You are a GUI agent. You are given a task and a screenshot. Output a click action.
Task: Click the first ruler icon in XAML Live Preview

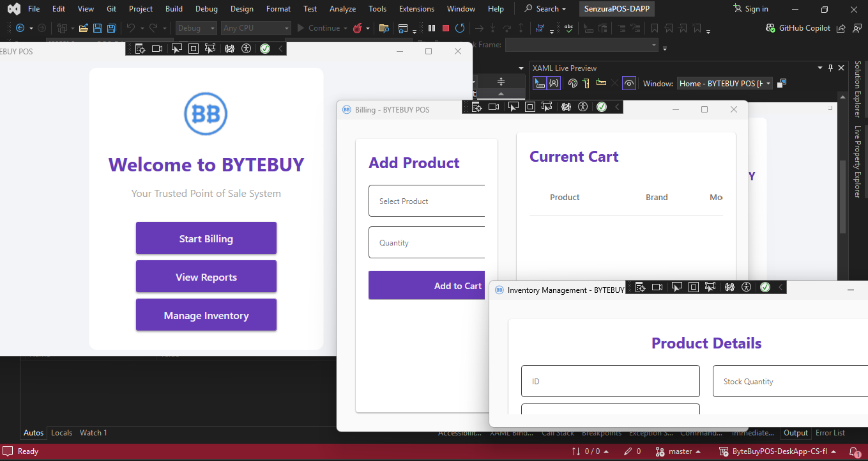[586, 83]
